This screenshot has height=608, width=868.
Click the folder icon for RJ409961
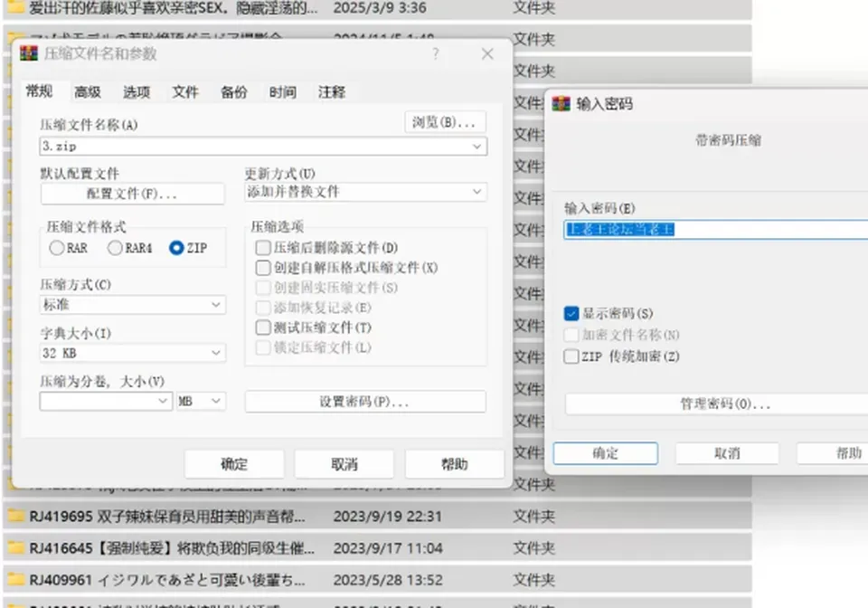(16, 580)
